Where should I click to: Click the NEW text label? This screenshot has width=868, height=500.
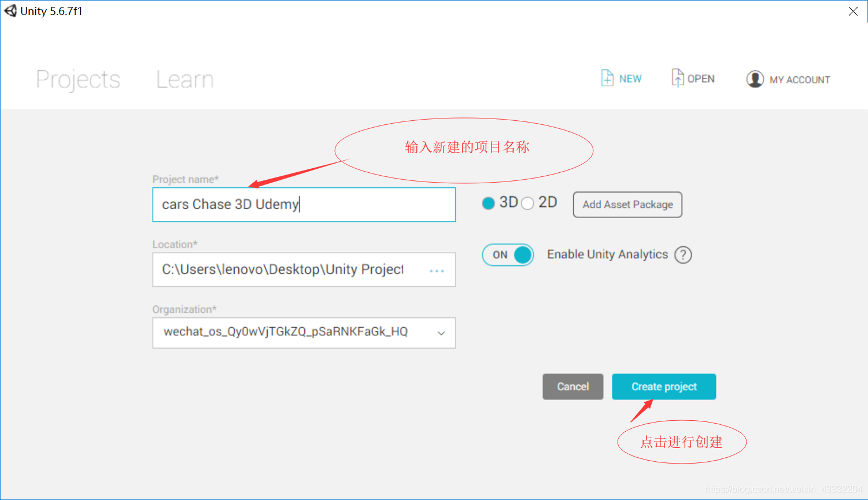[x=630, y=79]
